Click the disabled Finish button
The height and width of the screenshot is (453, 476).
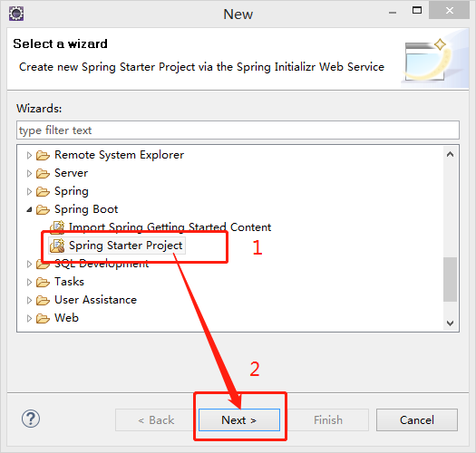pyautogui.click(x=328, y=419)
